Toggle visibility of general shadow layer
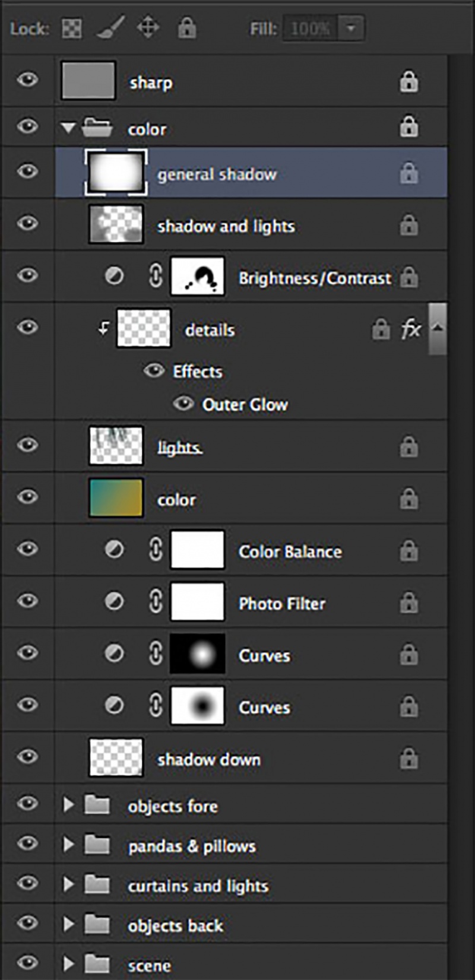The width and height of the screenshot is (475, 980). click(27, 172)
